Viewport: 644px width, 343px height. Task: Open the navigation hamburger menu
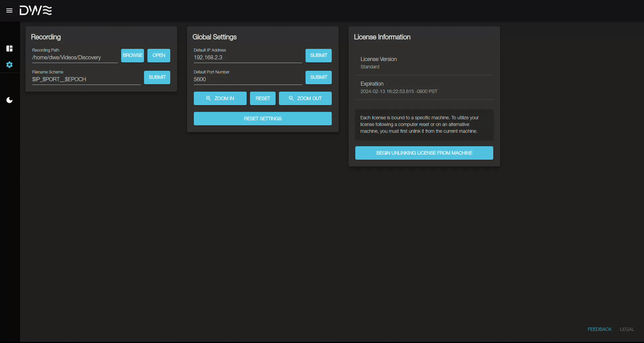(9, 10)
